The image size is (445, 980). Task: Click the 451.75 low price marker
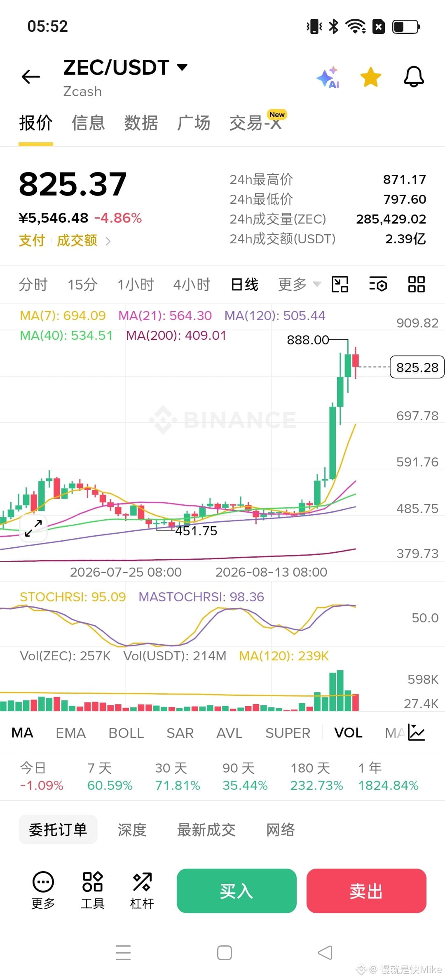(x=196, y=531)
